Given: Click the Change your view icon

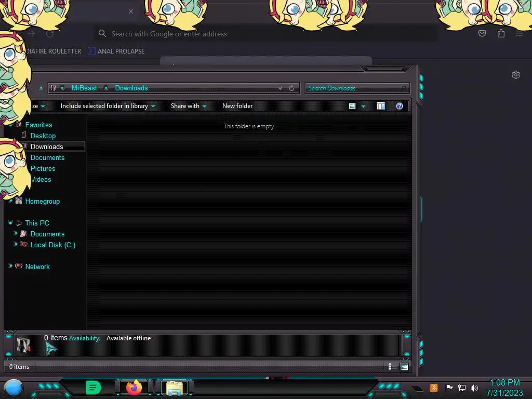Looking at the screenshot, I should click(352, 106).
